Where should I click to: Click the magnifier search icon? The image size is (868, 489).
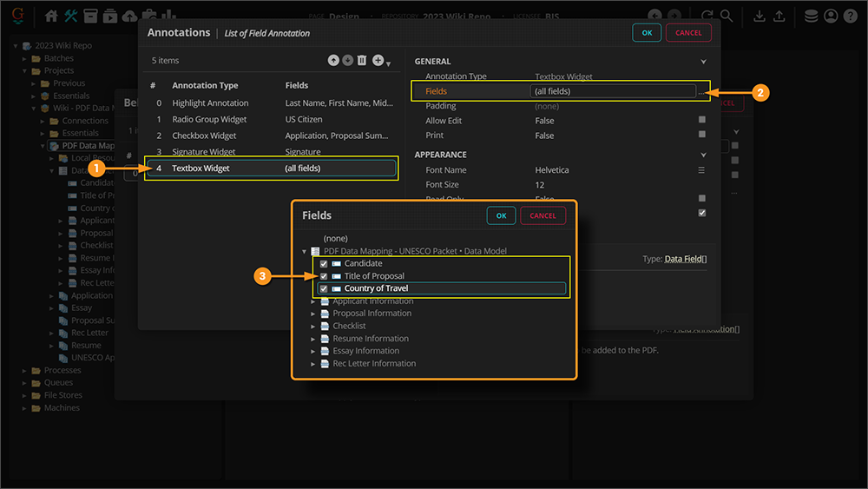(726, 16)
